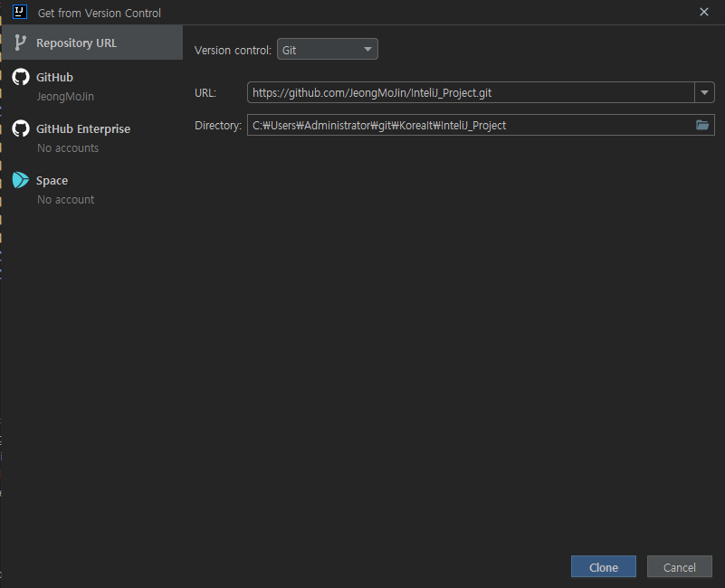Click the IntelliJ IDEA logo in the title bar

20,12
